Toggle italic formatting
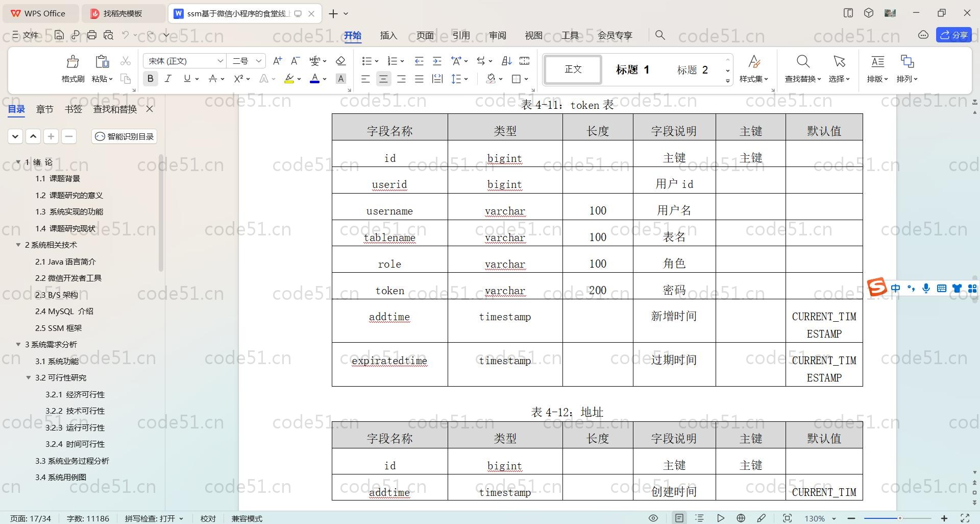 click(168, 79)
